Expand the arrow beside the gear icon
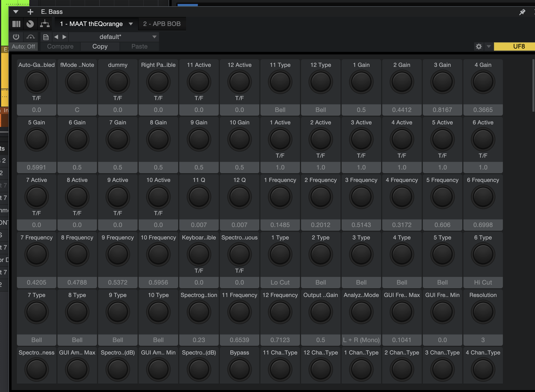This screenshot has height=392, width=535. pyautogui.click(x=489, y=47)
